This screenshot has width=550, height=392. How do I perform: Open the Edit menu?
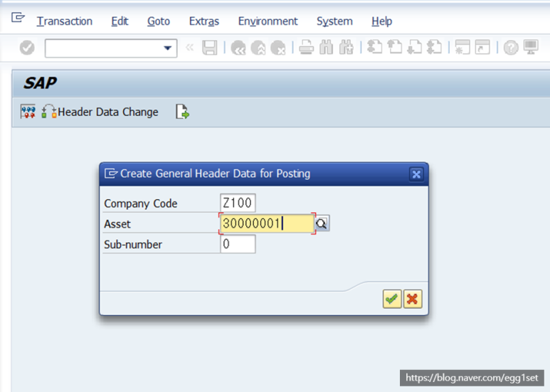point(120,21)
